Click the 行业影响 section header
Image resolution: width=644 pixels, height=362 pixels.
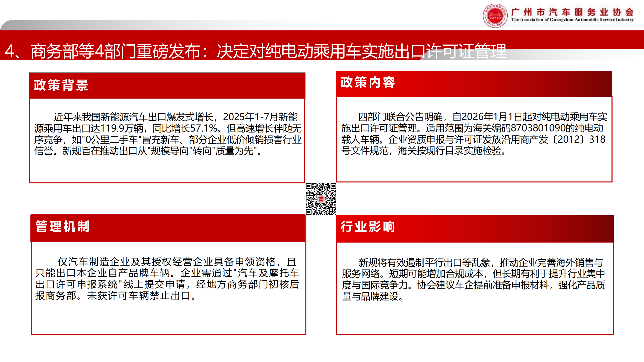(368, 227)
